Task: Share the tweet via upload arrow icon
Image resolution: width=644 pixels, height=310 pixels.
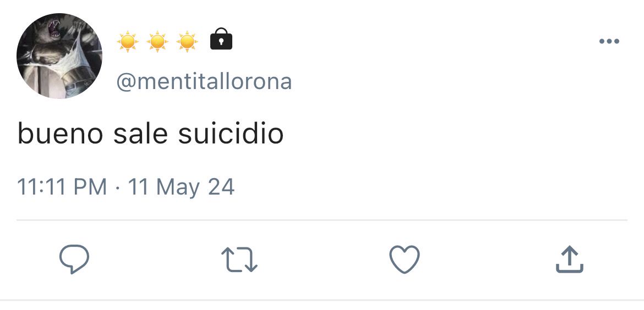Action: point(570,259)
